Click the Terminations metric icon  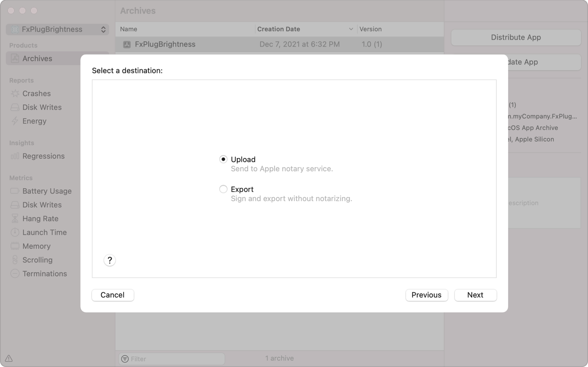(15, 273)
